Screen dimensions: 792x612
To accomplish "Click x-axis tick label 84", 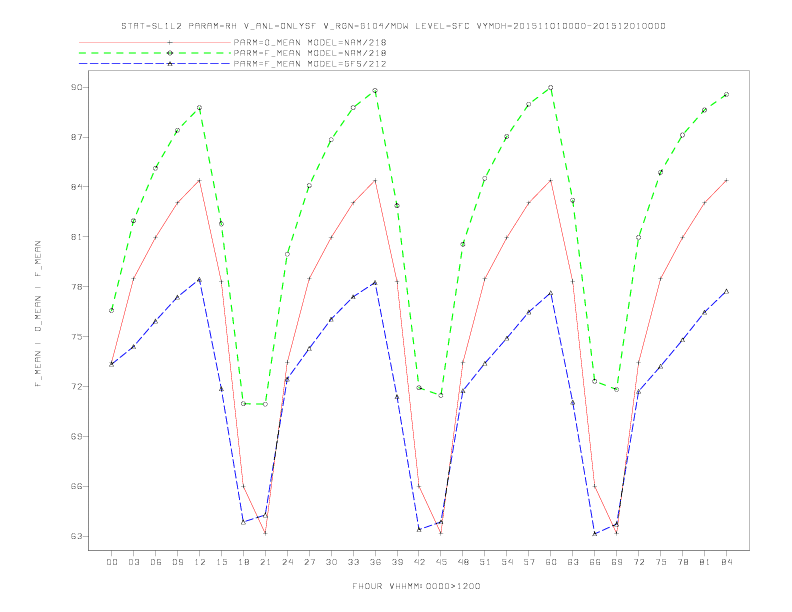I will 727,562.
